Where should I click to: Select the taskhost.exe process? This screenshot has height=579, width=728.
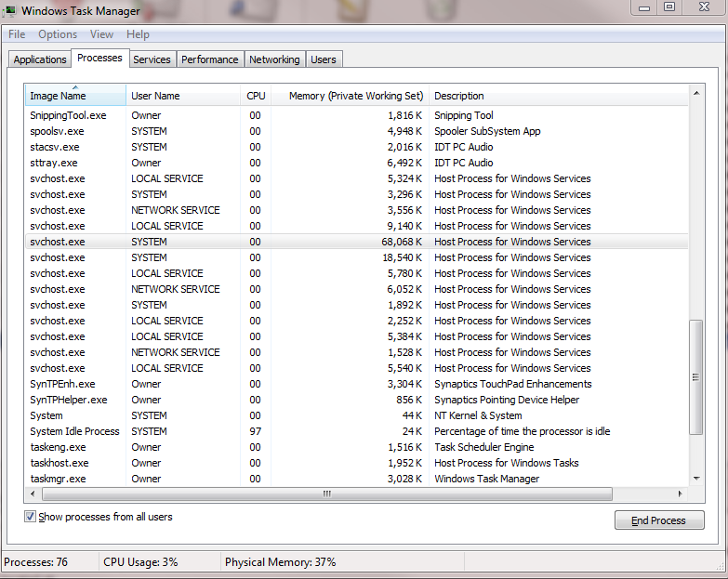pyautogui.click(x=357, y=463)
